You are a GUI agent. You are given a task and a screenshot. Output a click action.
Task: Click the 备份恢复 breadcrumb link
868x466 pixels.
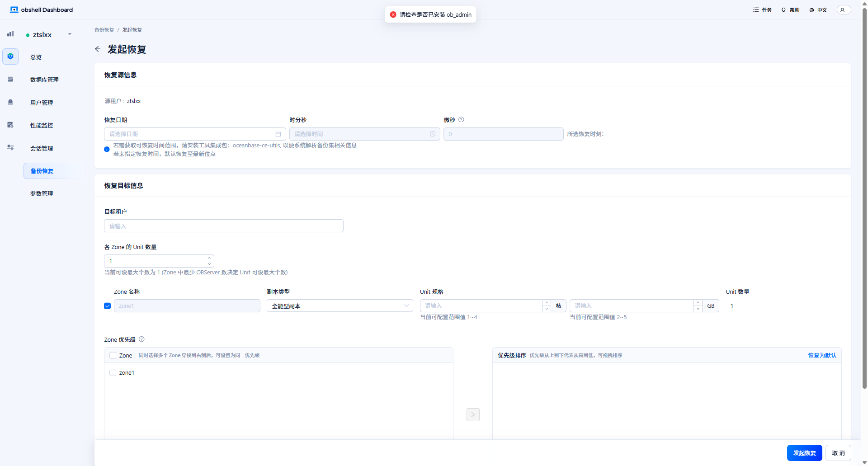[104, 30]
